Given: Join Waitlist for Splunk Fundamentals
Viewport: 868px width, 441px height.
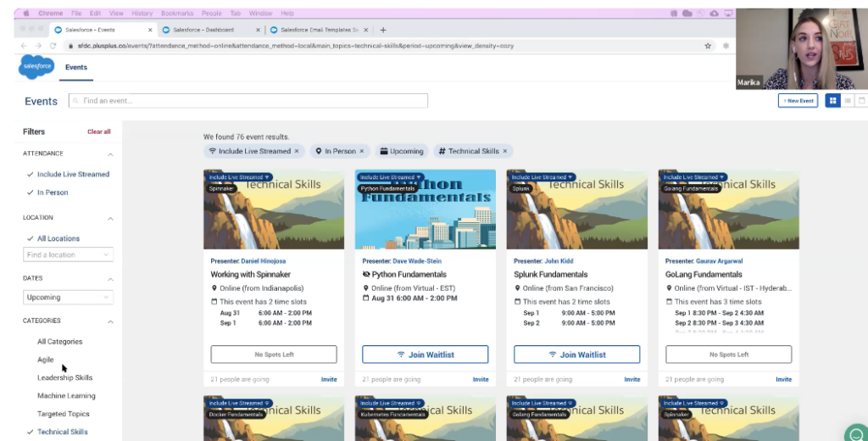Looking at the screenshot, I should (x=576, y=354).
